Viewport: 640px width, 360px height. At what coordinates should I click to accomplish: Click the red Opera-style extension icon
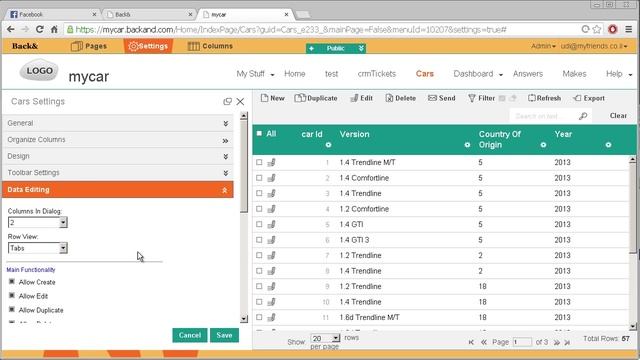coord(613,29)
